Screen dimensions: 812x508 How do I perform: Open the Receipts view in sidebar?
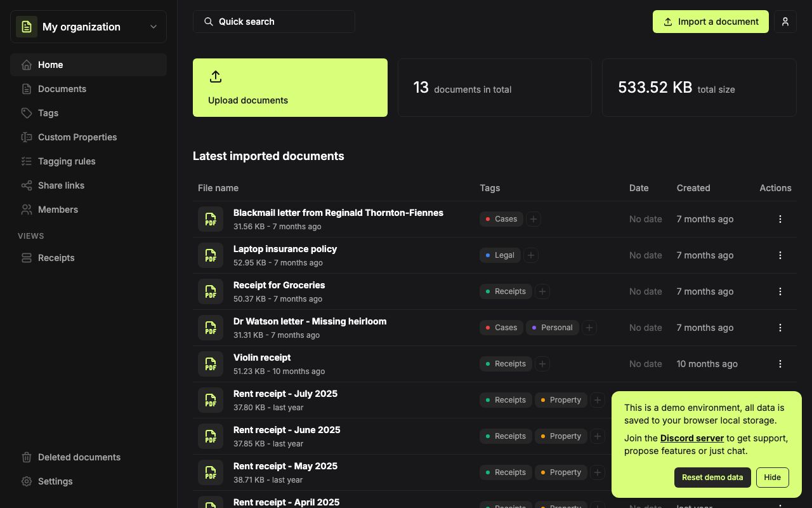(88, 258)
